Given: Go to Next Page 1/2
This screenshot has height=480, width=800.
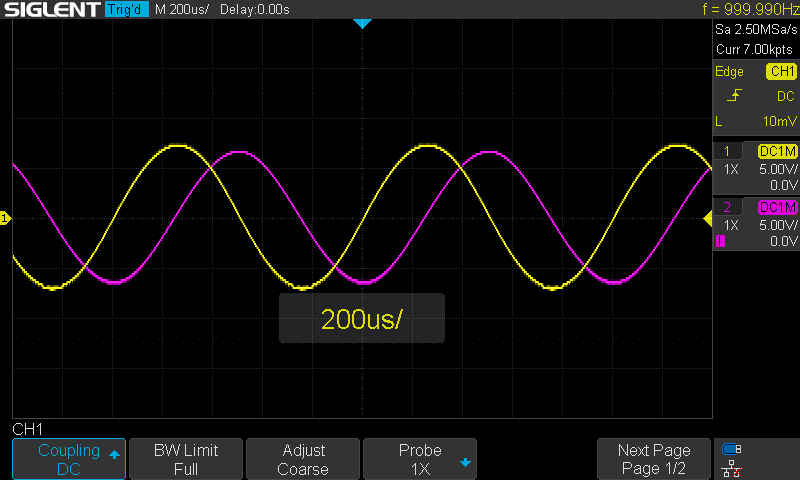Looking at the screenshot, I should point(654,459).
